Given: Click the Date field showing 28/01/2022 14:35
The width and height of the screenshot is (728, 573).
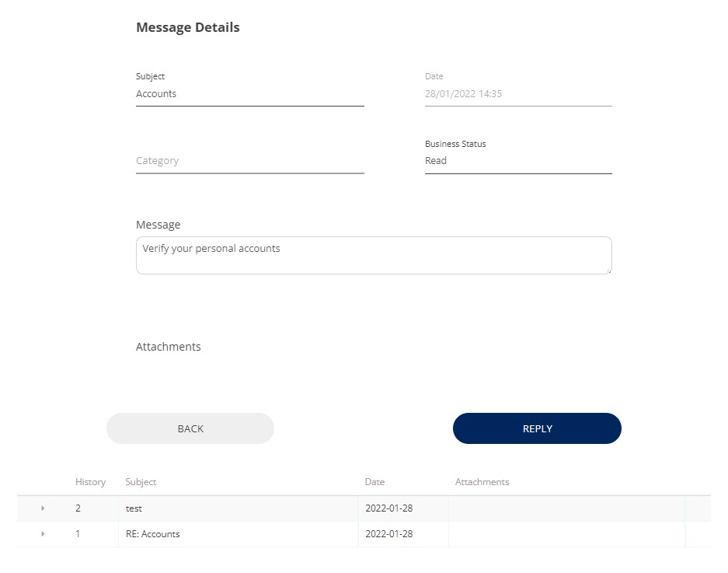Looking at the screenshot, I should (517, 94).
